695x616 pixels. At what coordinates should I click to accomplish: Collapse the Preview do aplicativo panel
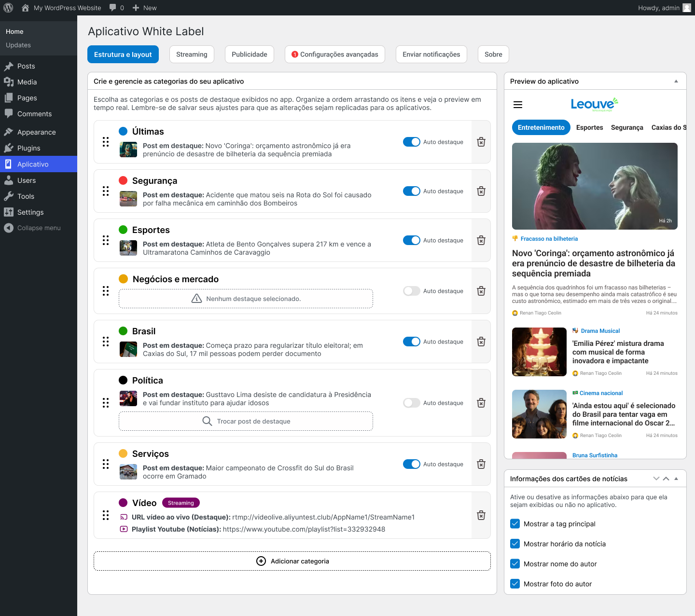[677, 81]
